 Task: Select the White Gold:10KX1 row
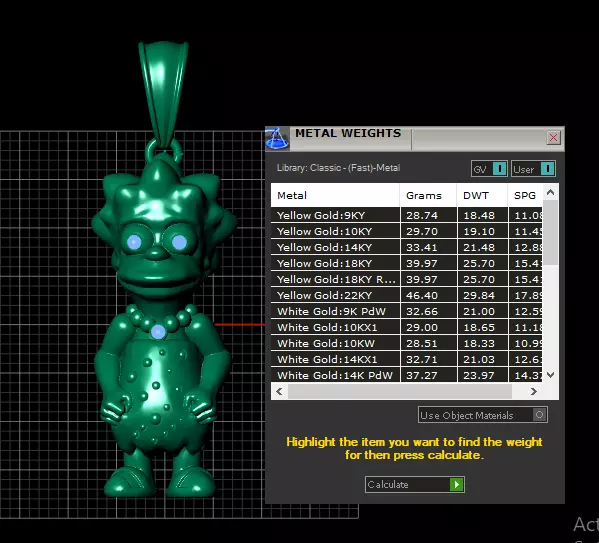(406, 327)
